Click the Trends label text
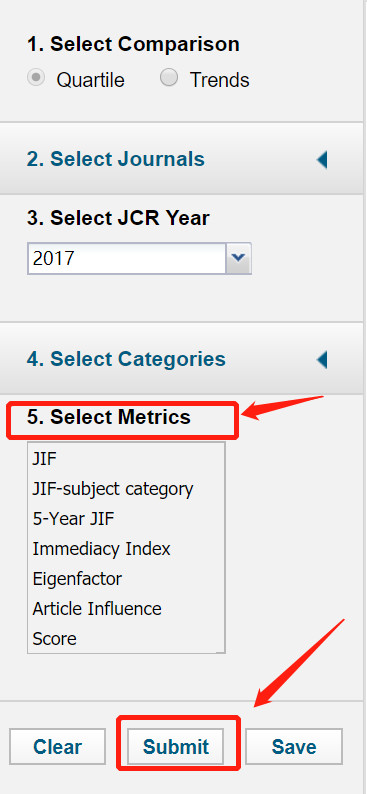The height and width of the screenshot is (794, 367). (220, 80)
